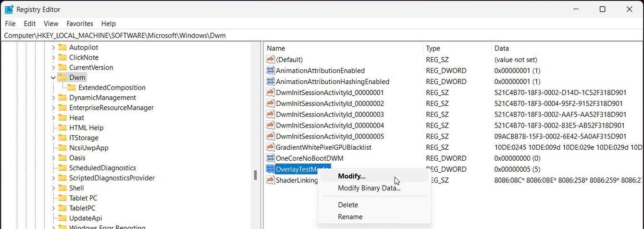
Task: Select the DwmInitSessionActivityId_00000002 value
Action: 330,103
